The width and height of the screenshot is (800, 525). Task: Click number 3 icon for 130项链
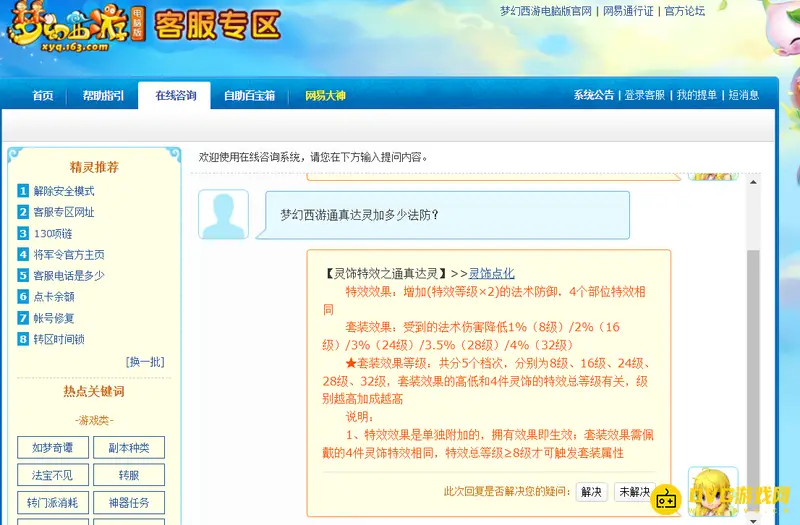(23, 233)
